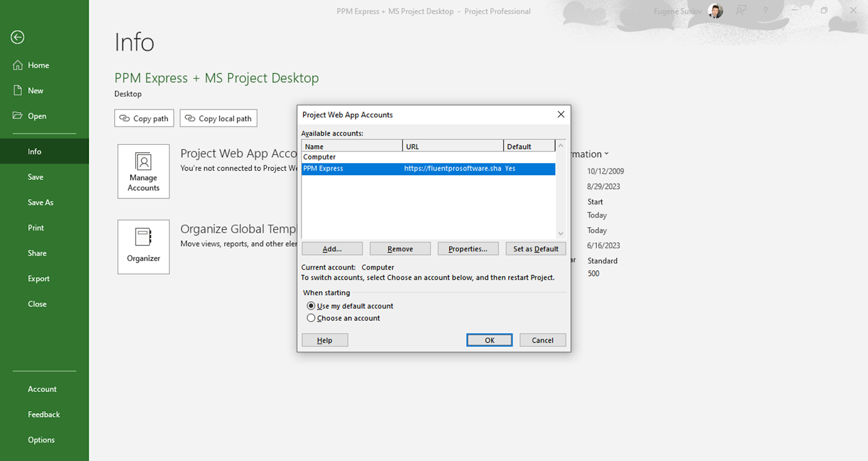Click the feedback person icon in title bar
Screen dimensions: 868x461
(741, 11)
